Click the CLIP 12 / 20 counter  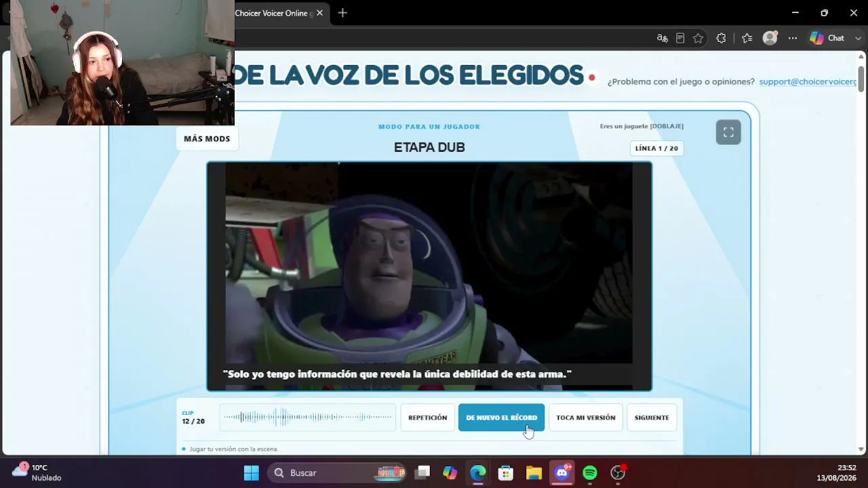(x=193, y=418)
